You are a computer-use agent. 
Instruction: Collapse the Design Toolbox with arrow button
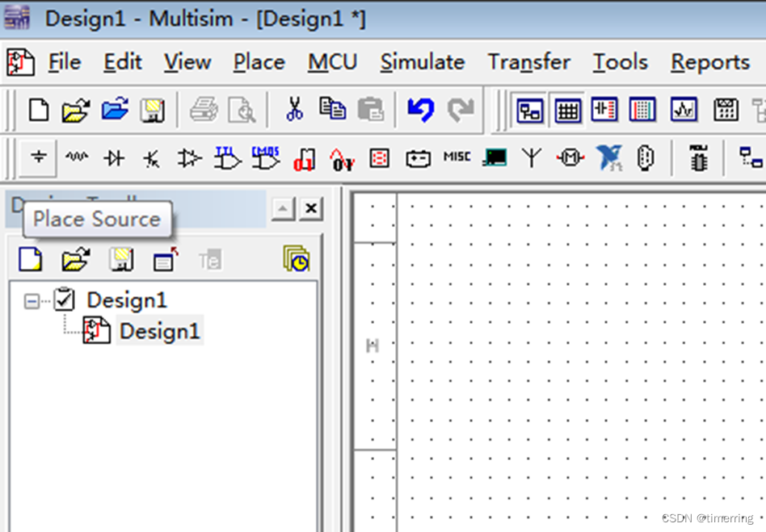[x=283, y=208]
